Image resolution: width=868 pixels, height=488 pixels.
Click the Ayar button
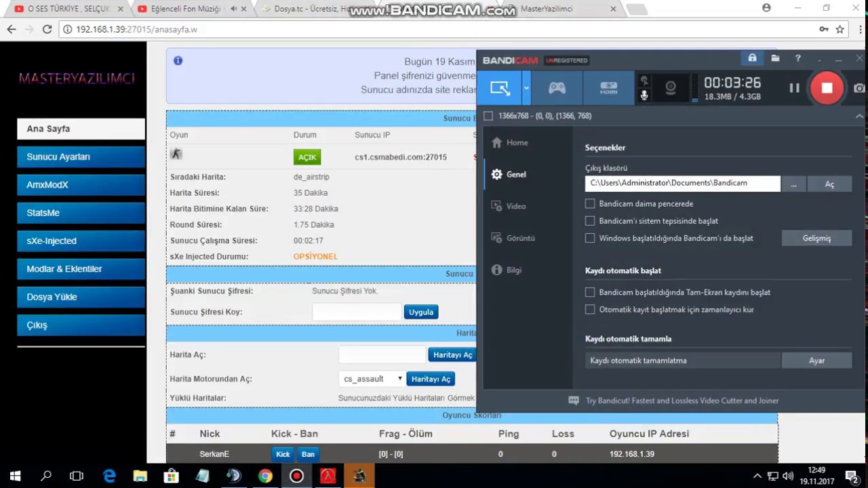click(x=816, y=361)
